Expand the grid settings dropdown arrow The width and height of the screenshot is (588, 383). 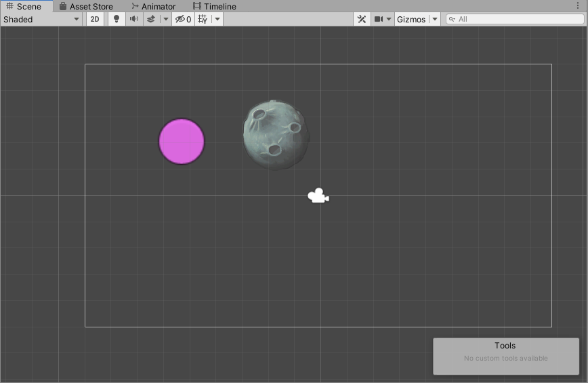point(217,19)
